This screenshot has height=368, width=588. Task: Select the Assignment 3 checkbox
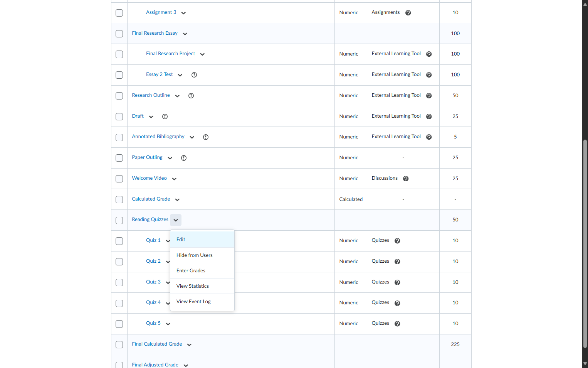(119, 13)
